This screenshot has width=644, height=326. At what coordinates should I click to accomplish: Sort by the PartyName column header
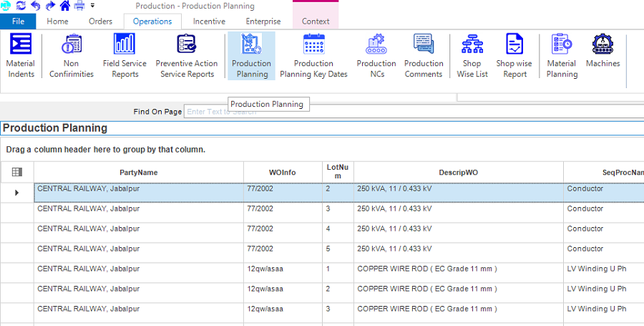[x=138, y=173]
